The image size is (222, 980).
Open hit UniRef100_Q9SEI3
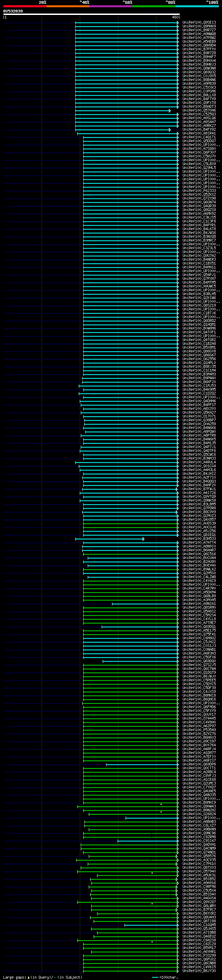tap(199, 23)
